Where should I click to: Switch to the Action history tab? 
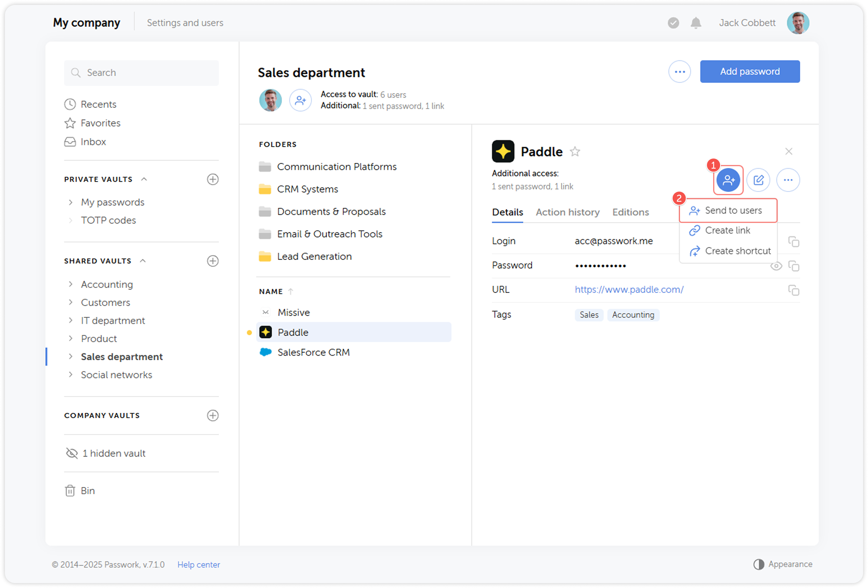tap(567, 212)
